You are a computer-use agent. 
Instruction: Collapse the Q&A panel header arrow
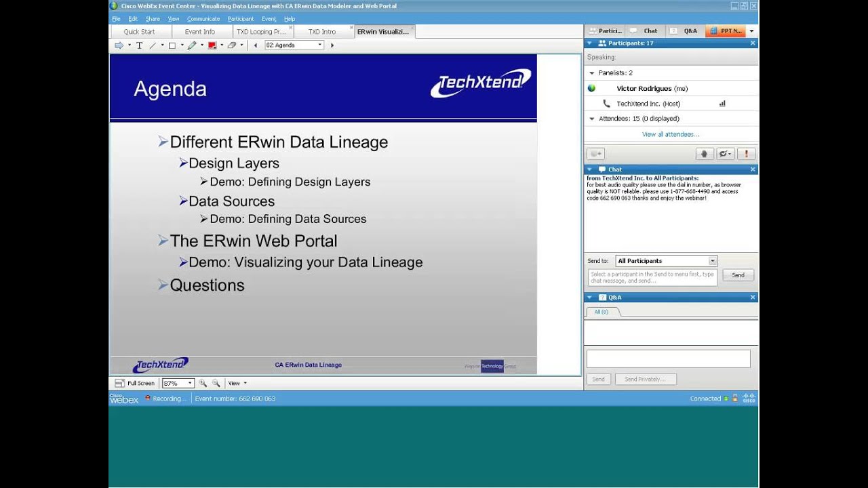(590, 298)
